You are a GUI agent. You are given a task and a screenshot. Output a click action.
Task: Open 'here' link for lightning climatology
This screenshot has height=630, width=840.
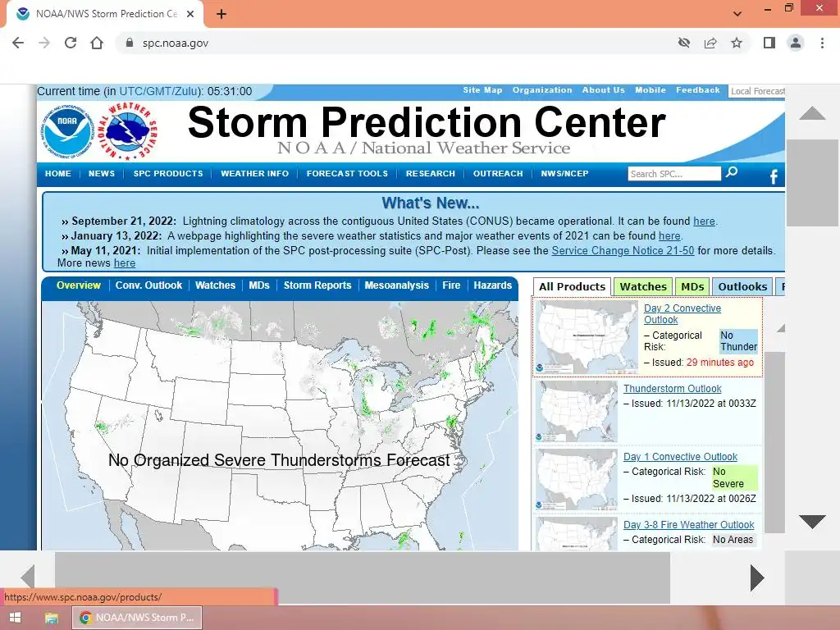[x=704, y=221]
